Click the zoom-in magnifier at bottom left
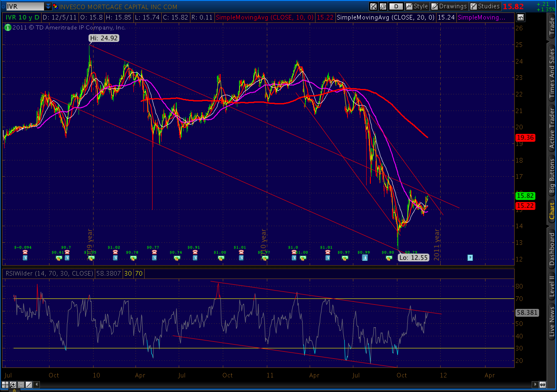The height and width of the screenshot is (392, 557). coord(13,385)
